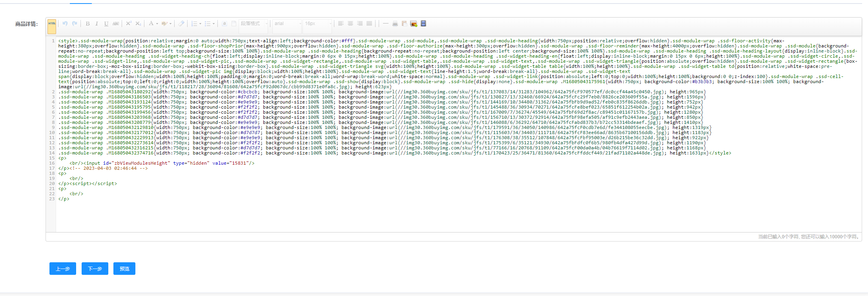Click the script tag code line

tap(88, 183)
